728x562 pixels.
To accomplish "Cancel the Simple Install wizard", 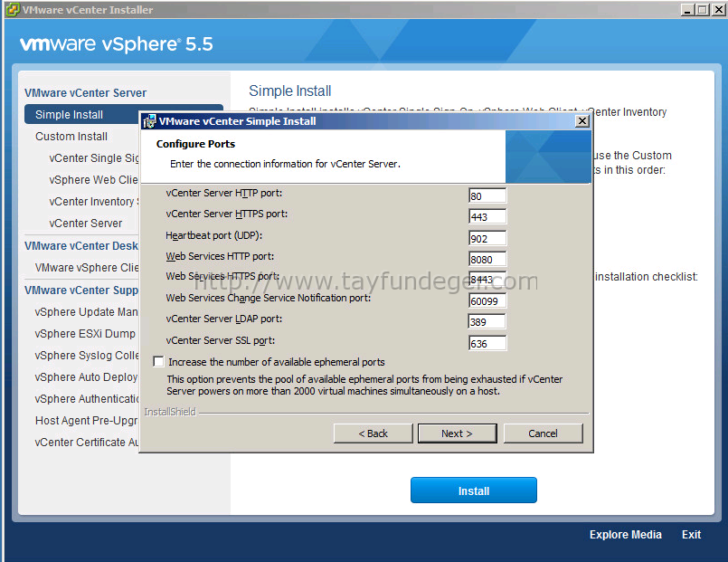I will pyautogui.click(x=543, y=433).
